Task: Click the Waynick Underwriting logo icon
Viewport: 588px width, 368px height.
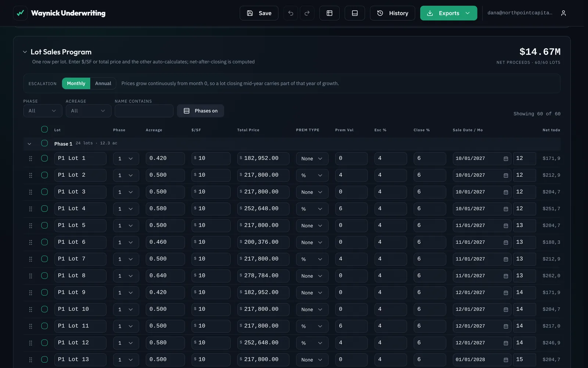Action: pyautogui.click(x=20, y=13)
